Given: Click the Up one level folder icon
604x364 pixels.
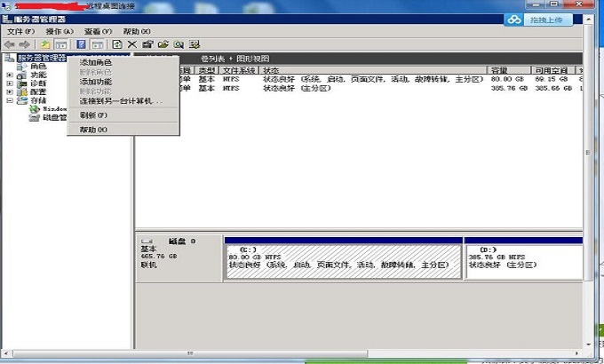Looking at the screenshot, I should click(x=44, y=44).
